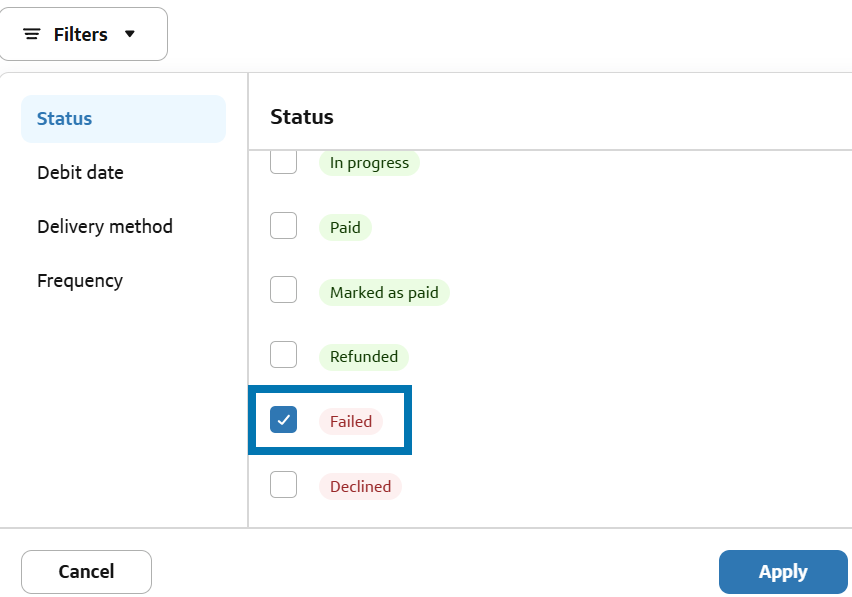Switch to Delivery method filter options
Viewport: 852px width, 597px height.
(x=105, y=227)
